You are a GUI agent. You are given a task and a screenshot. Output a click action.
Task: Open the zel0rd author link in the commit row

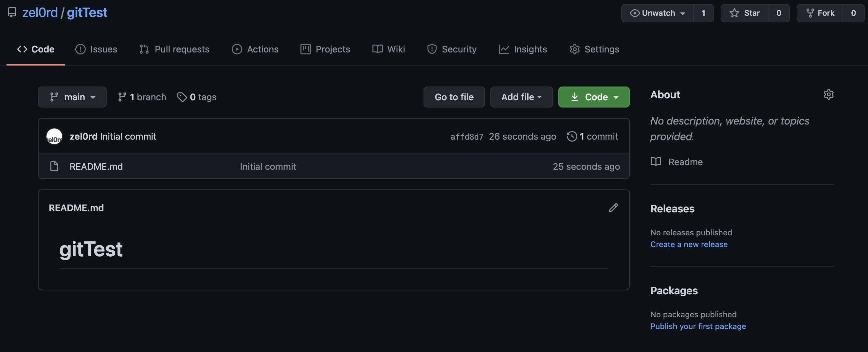[x=83, y=136]
